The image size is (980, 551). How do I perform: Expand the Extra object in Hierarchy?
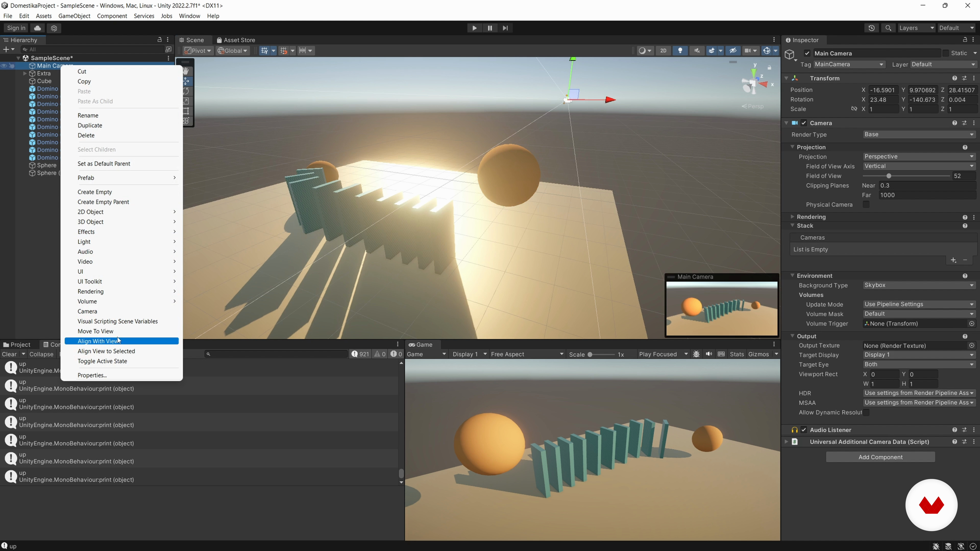pyautogui.click(x=25, y=73)
